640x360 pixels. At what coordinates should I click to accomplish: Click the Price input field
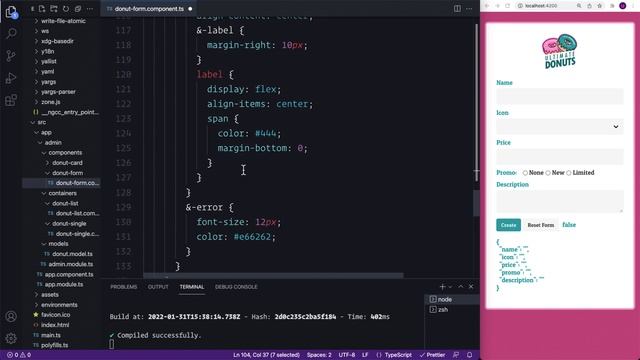tap(560, 156)
